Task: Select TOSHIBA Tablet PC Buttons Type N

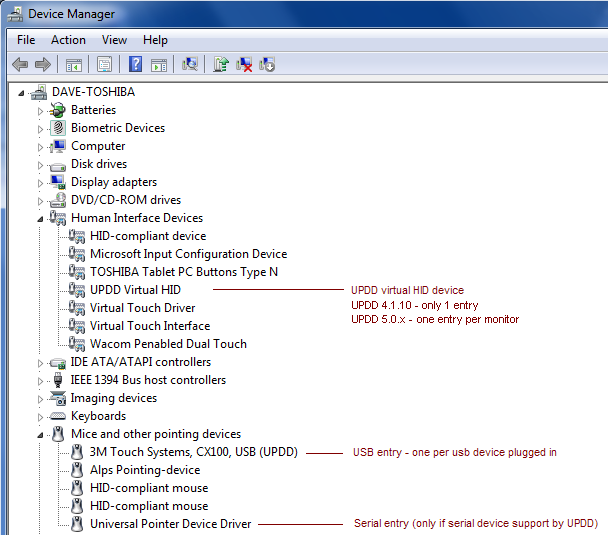Action: point(184,272)
